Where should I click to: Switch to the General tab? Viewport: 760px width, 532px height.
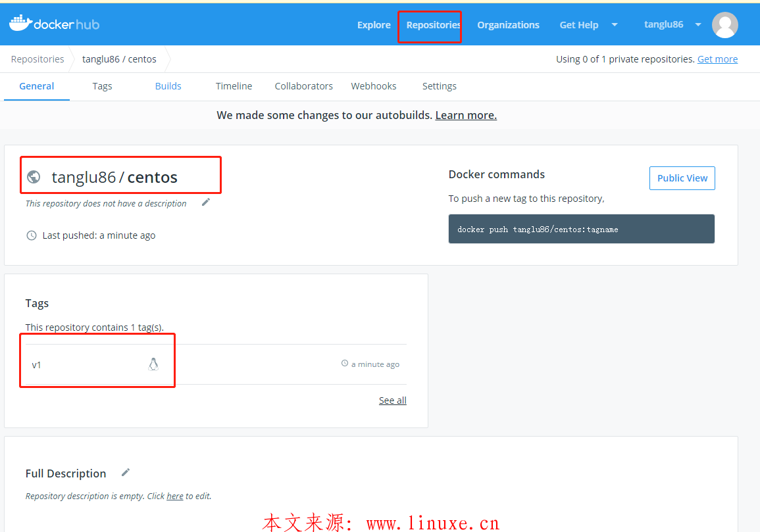tap(36, 86)
